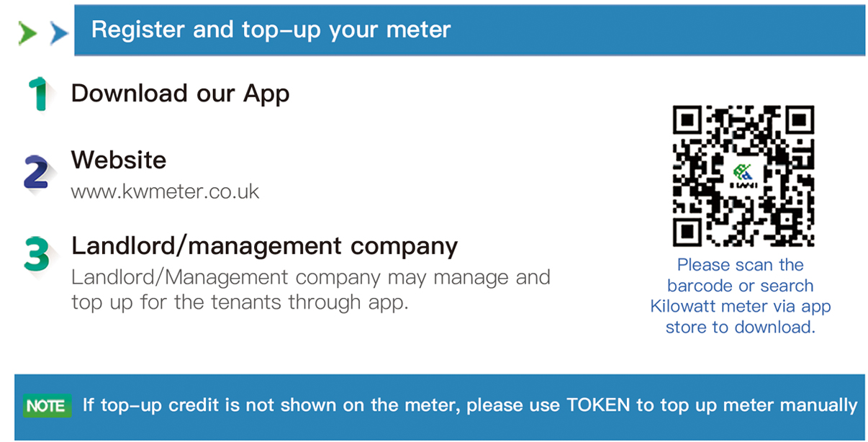Click the blue arrow icon in header

59,33
